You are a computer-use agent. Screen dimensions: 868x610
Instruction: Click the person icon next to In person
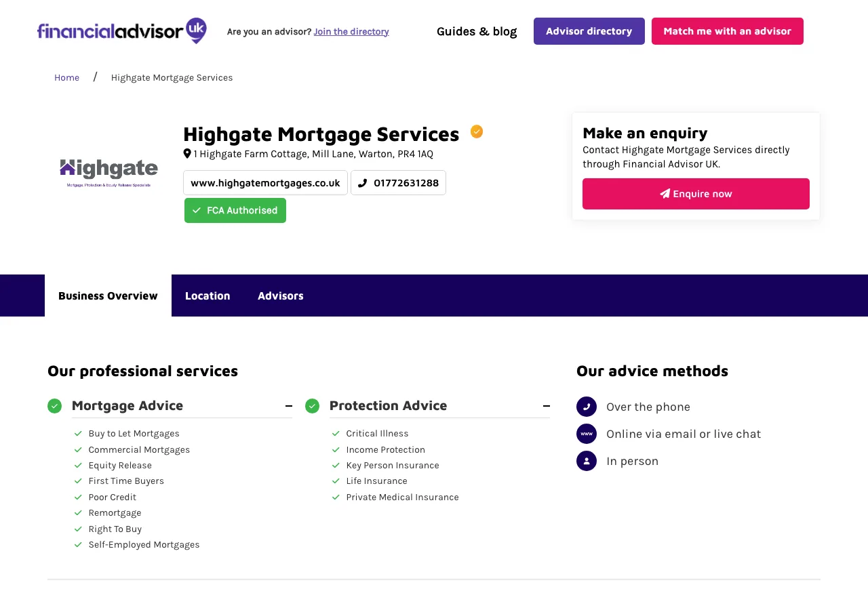click(586, 461)
